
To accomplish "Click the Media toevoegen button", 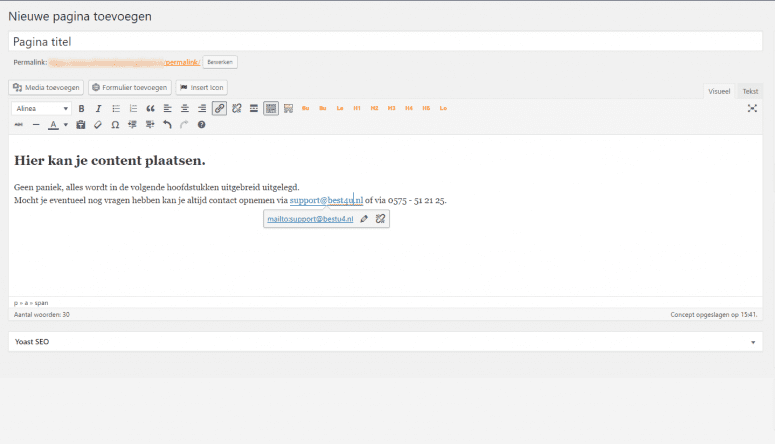I will [46, 87].
